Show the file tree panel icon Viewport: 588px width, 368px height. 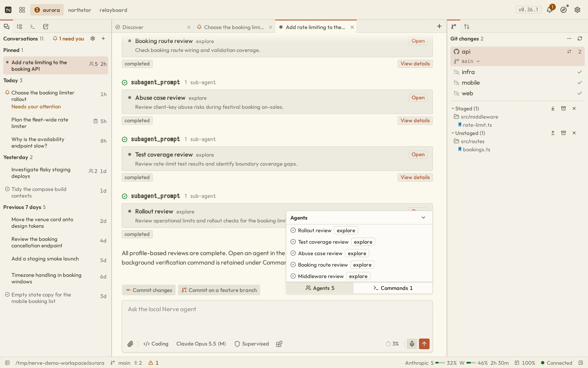pos(20,27)
